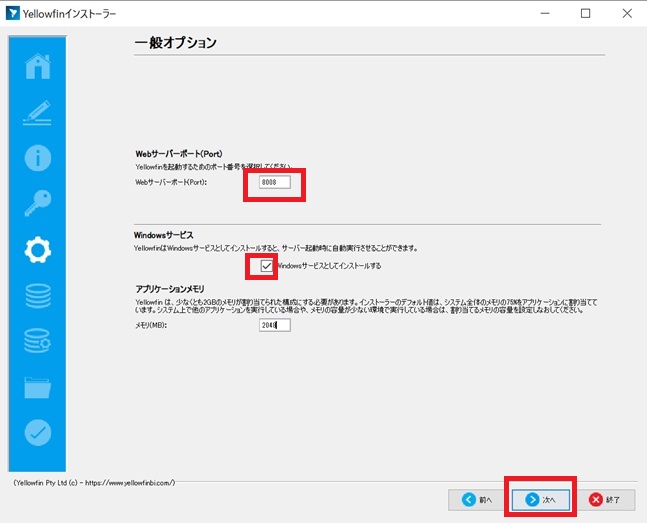Click the home step icon in sidebar
647x523 pixels.
coord(38,66)
